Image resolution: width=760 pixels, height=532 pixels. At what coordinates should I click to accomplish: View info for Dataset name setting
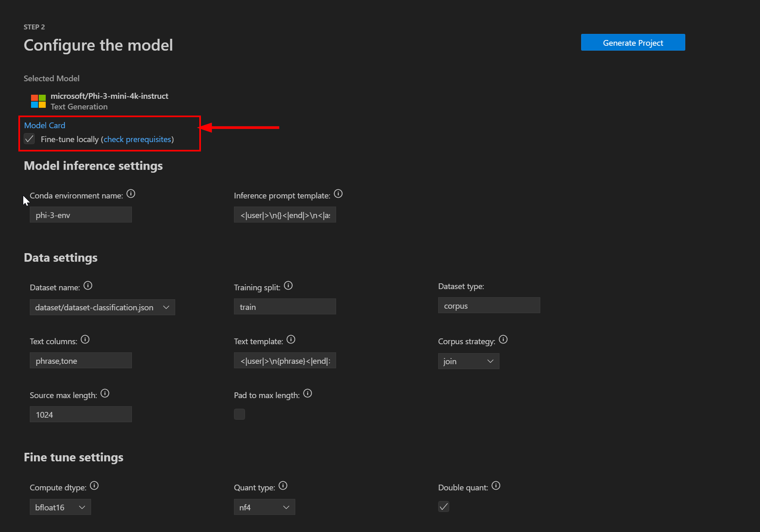click(88, 285)
